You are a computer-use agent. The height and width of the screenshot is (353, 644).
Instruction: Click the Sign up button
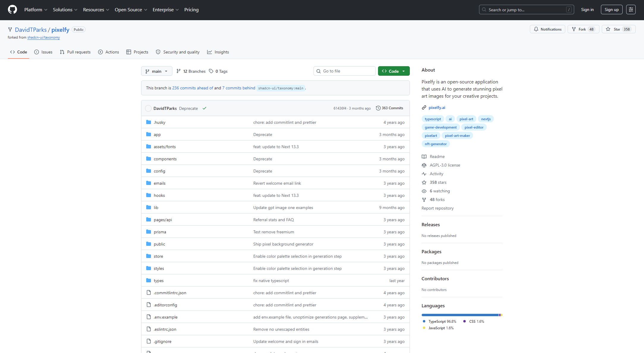tap(612, 10)
